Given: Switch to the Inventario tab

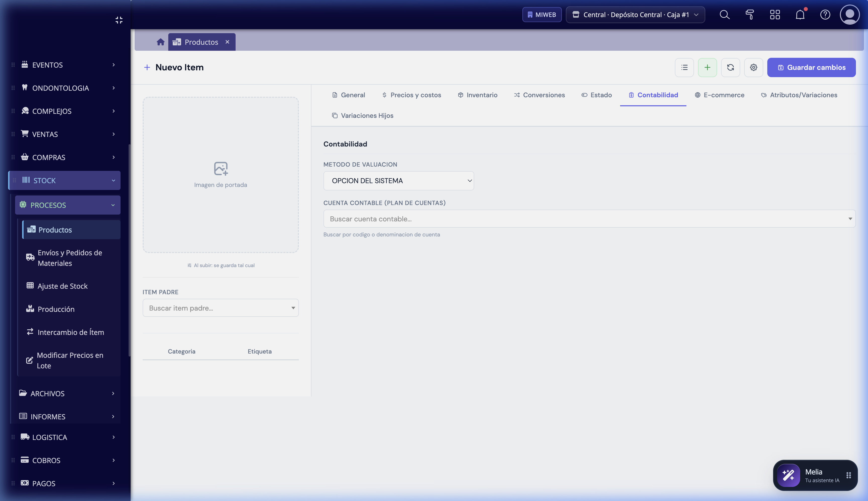Looking at the screenshot, I should point(478,95).
